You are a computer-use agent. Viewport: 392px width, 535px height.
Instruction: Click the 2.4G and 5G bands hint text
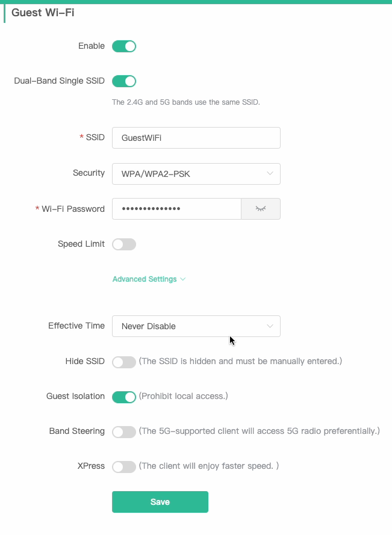coord(185,102)
